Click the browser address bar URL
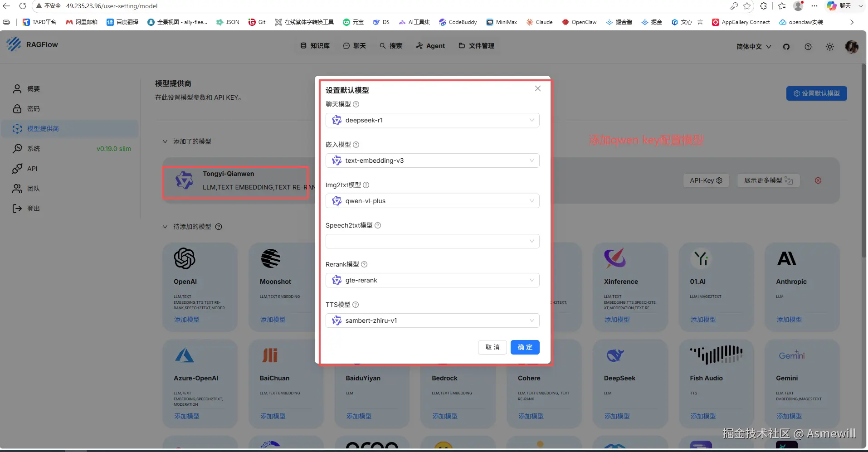Viewport: 868px width, 452px height. (112, 6)
